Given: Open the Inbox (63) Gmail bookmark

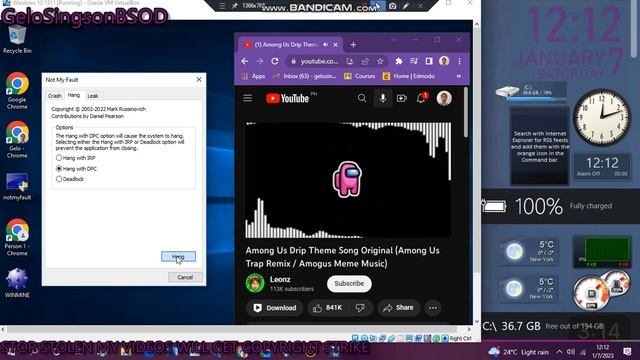Looking at the screenshot, I should (304, 76).
